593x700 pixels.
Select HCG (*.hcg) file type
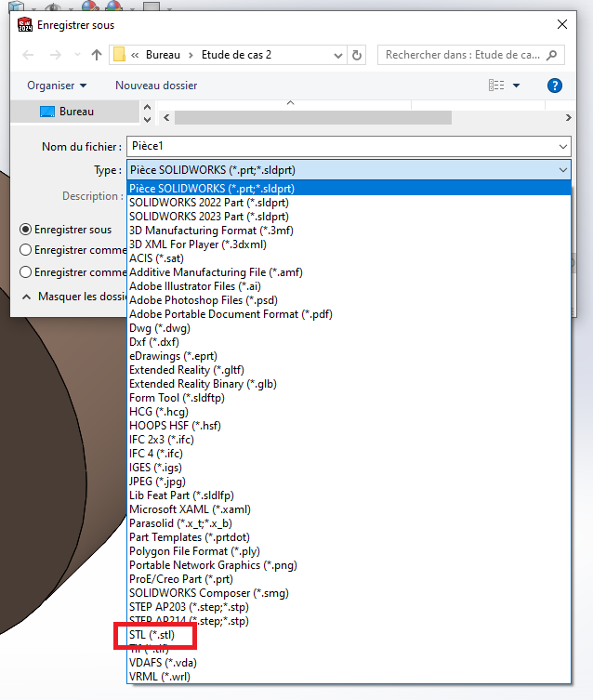coord(349,412)
